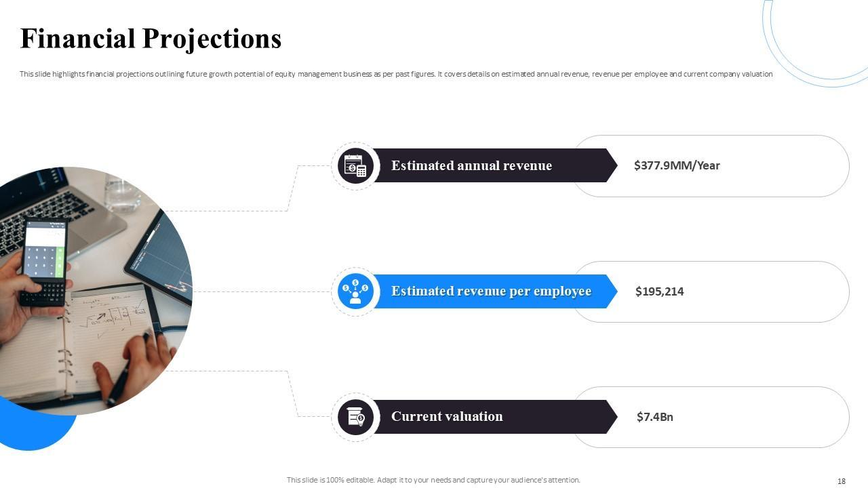Select the Estimated revenue per employee banner
Image resolution: width=868 pixels, height=488 pixels.
click(x=491, y=291)
